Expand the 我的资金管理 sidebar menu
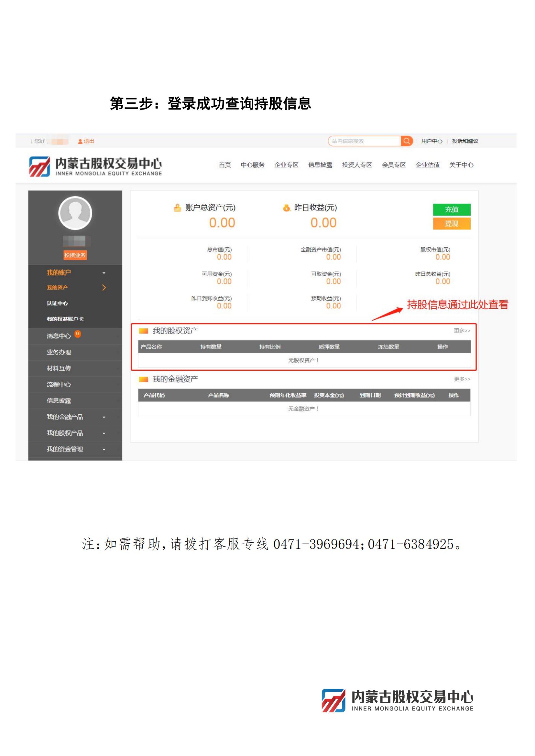 104,450
